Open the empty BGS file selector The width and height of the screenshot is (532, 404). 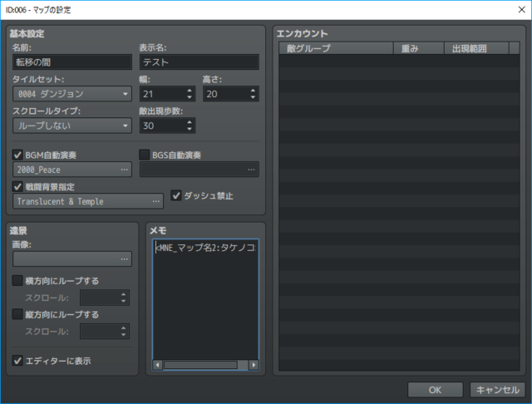pyautogui.click(x=199, y=170)
